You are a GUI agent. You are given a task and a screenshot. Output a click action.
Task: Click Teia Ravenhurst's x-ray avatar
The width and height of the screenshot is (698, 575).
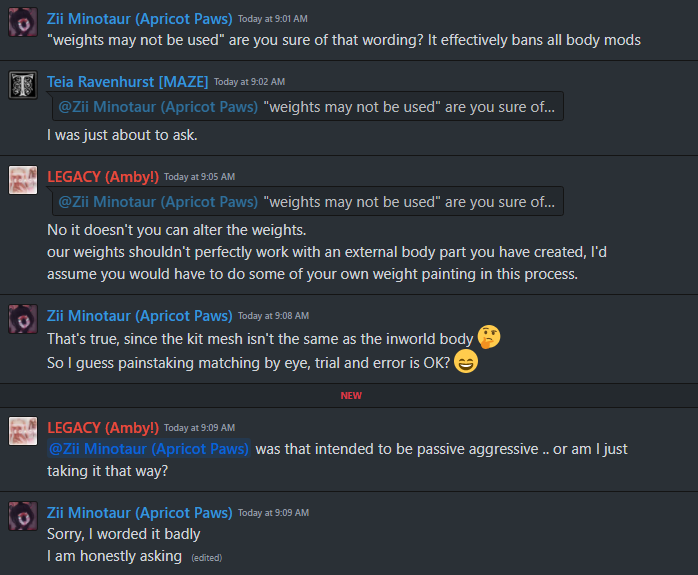[x=23, y=86]
